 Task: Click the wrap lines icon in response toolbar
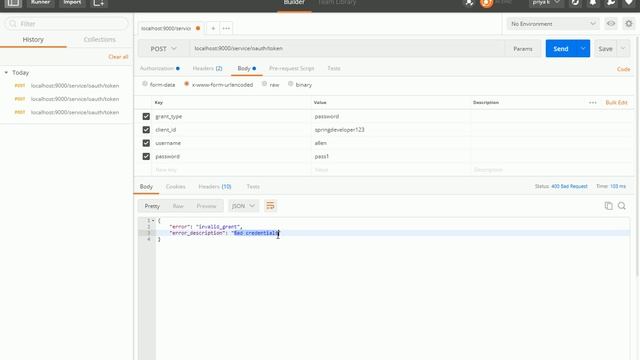(x=270, y=206)
